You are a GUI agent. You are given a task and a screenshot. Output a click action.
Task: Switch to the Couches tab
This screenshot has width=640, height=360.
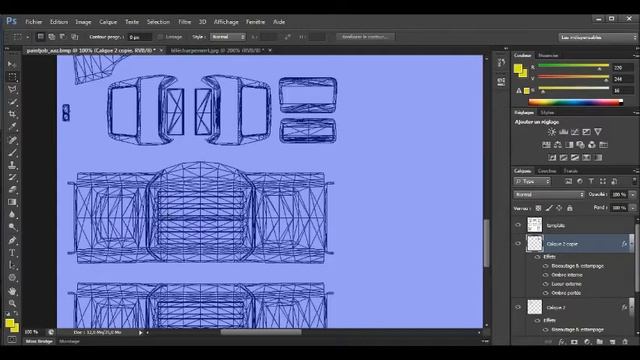coord(547,171)
